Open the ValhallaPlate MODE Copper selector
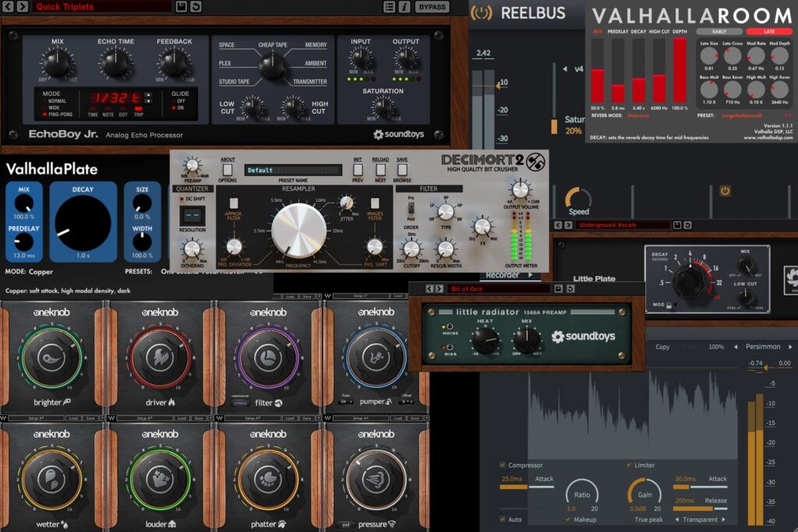This screenshot has width=798, height=532. [x=29, y=272]
